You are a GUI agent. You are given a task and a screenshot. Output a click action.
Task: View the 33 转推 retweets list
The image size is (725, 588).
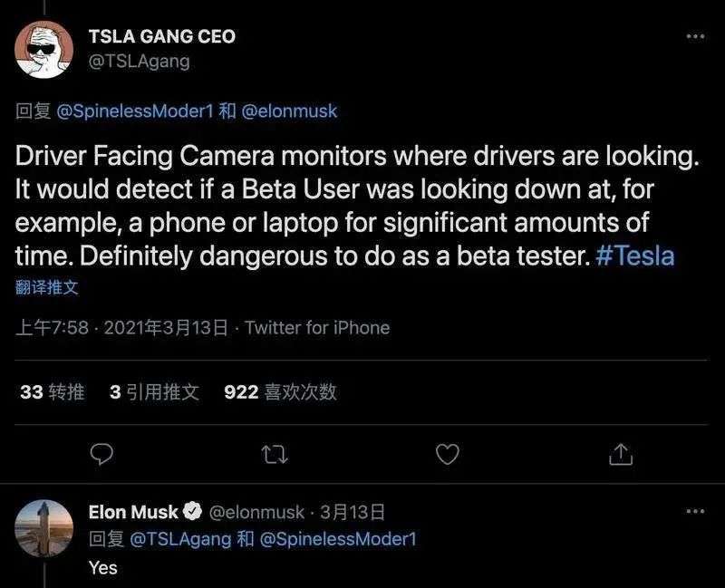(x=52, y=391)
